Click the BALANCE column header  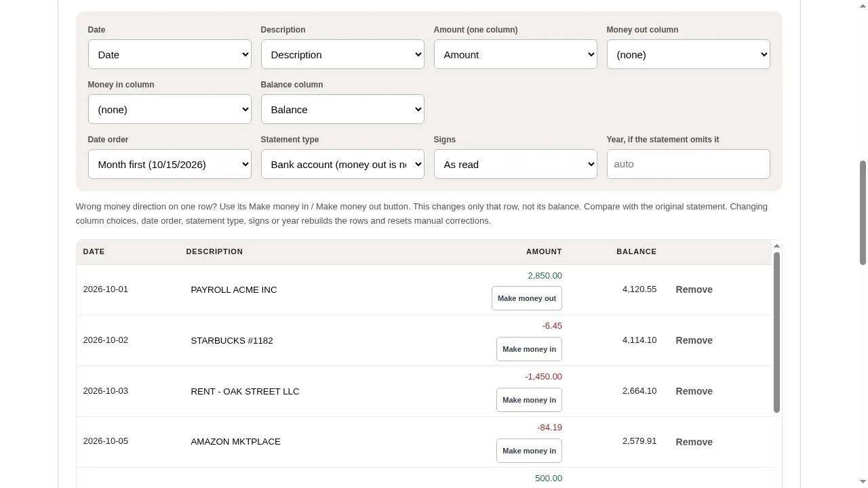click(x=636, y=251)
